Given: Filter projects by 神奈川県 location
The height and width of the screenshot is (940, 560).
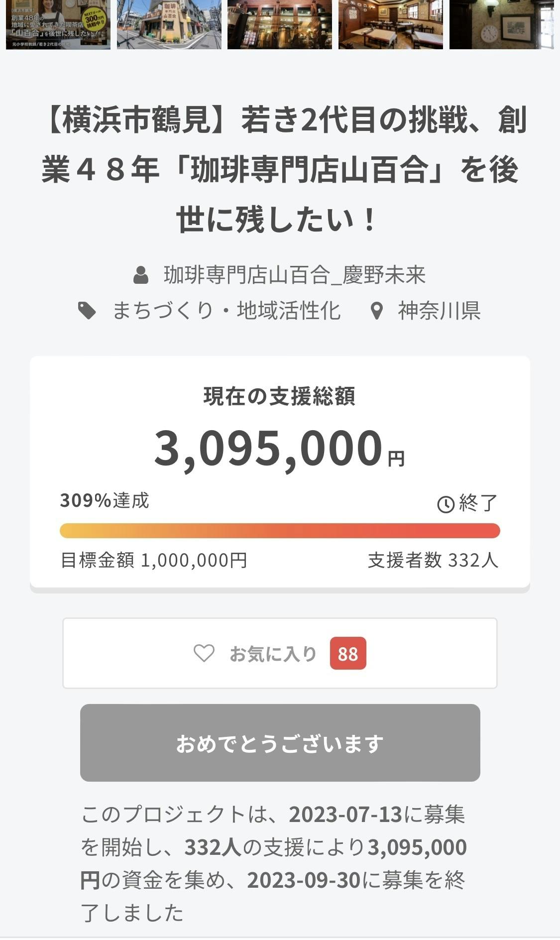Looking at the screenshot, I should pyautogui.click(x=439, y=311).
